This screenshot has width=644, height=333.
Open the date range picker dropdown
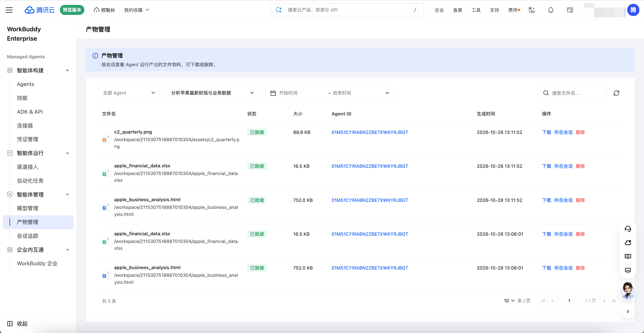(329, 93)
